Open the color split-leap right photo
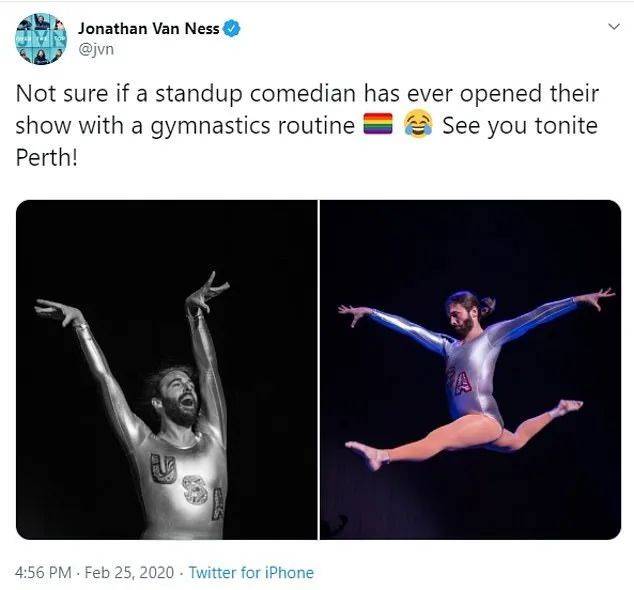This screenshot has height=590, width=634. [470, 370]
